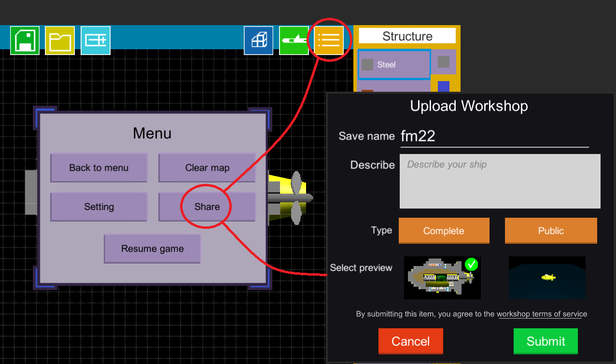
Task: Click Share in the Menu
Action: 207,207
